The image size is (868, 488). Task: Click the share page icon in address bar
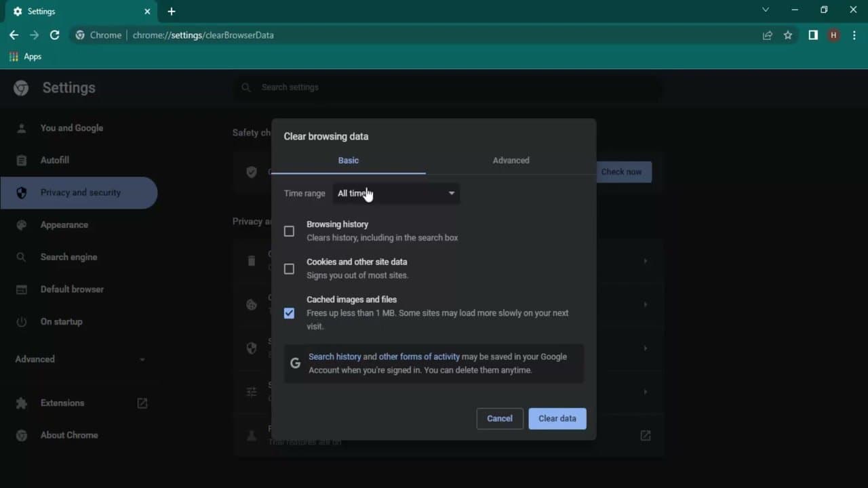[x=768, y=35]
